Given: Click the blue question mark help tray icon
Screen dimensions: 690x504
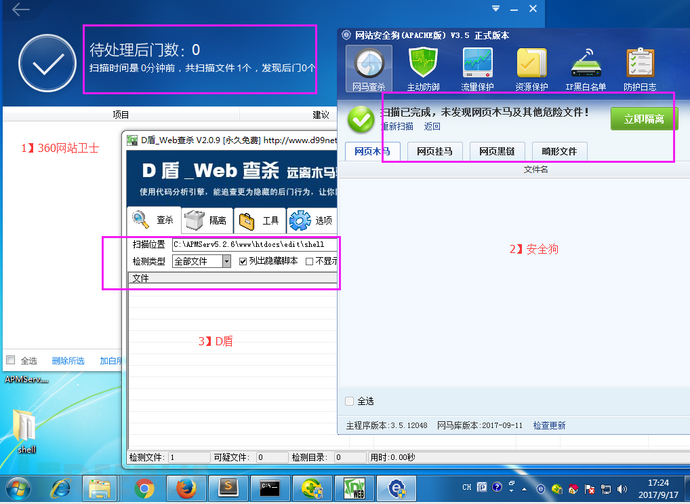Looking at the screenshot, I should pos(497,487).
